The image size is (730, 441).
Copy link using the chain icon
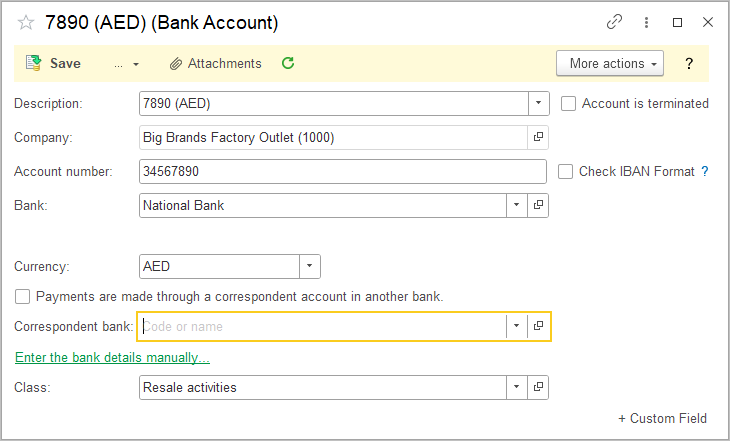click(614, 22)
